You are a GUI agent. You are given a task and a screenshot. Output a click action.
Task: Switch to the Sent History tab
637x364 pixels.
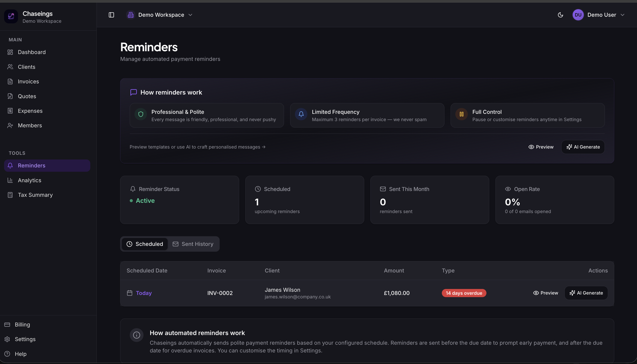point(193,244)
